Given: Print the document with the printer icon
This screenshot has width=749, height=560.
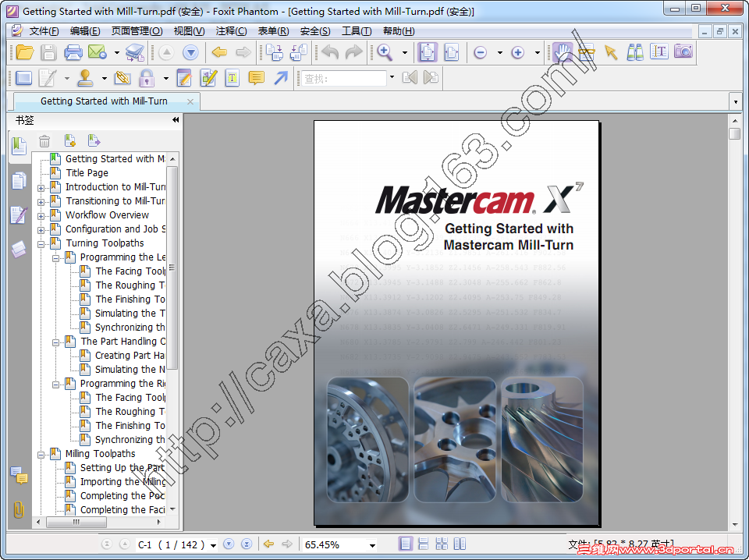Looking at the screenshot, I should [x=73, y=52].
